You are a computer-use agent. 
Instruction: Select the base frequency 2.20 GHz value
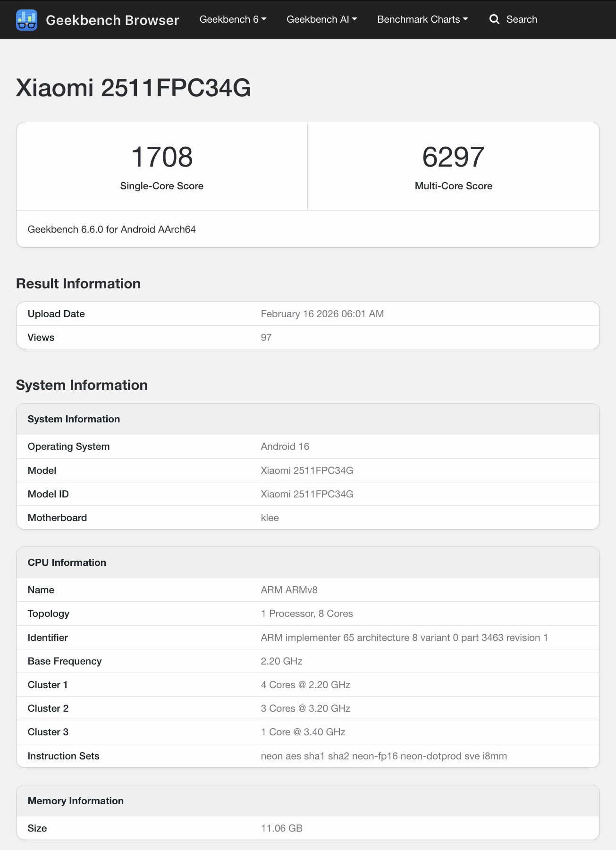282,661
